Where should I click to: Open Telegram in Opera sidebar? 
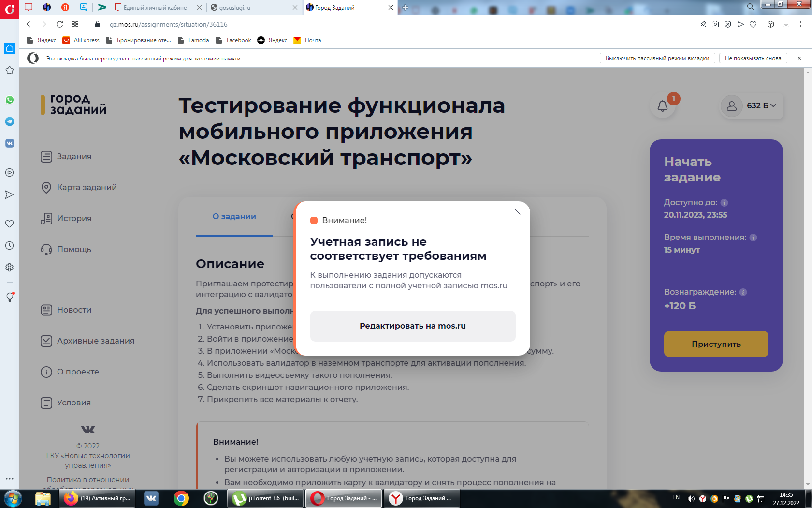[10, 121]
